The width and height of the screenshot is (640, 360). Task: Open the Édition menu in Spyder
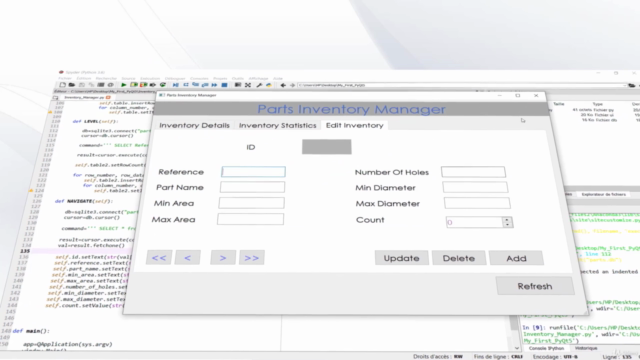tap(84, 78)
